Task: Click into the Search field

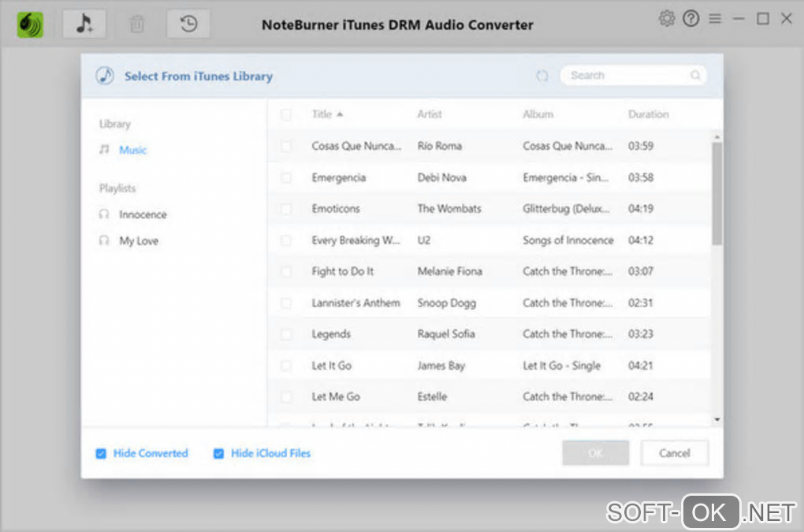Action: click(634, 76)
